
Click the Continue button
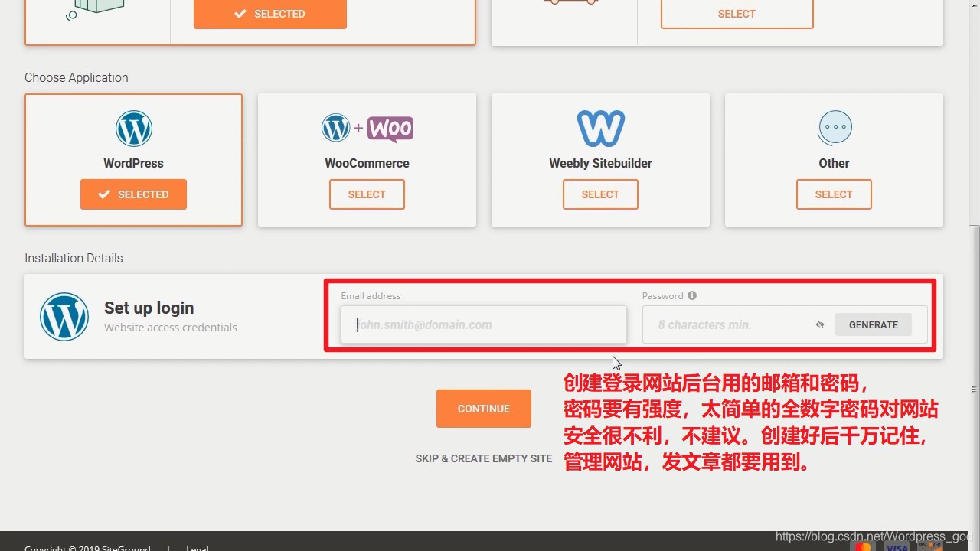(484, 409)
